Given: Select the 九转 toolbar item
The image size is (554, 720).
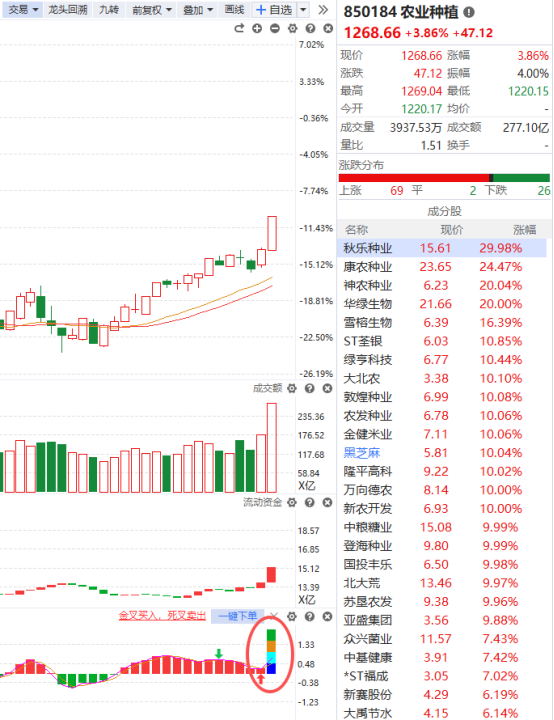Looking at the screenshot, I should (x=109, y=9).
